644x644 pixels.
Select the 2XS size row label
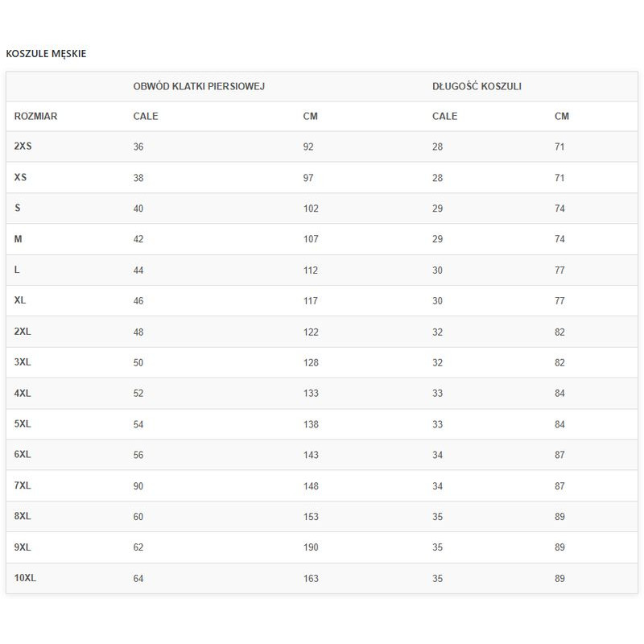click(x=24, y=147)
